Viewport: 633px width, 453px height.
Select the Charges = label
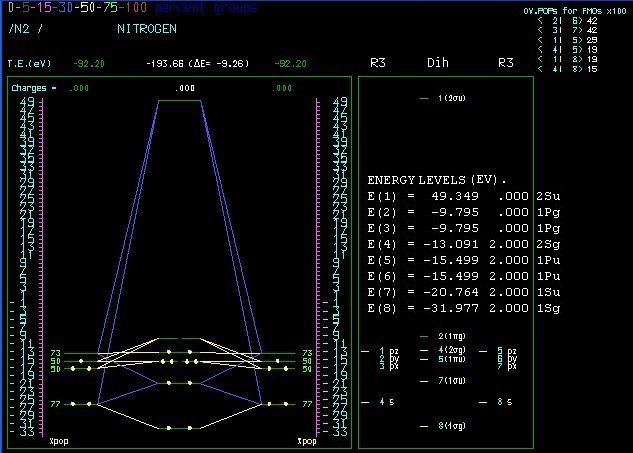tap(34, 88)
